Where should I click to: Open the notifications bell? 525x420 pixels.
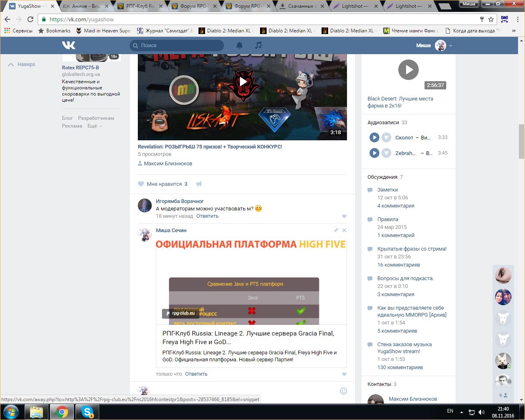(x=240, y=45)
